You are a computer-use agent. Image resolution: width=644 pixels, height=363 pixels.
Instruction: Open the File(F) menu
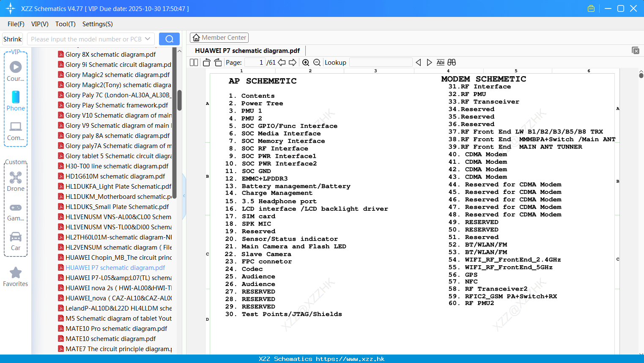(x=16, y=24)
